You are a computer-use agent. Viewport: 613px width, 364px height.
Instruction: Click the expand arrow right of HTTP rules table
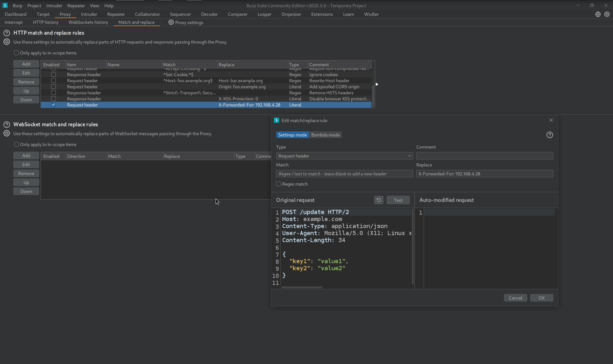tap(377, 84)
